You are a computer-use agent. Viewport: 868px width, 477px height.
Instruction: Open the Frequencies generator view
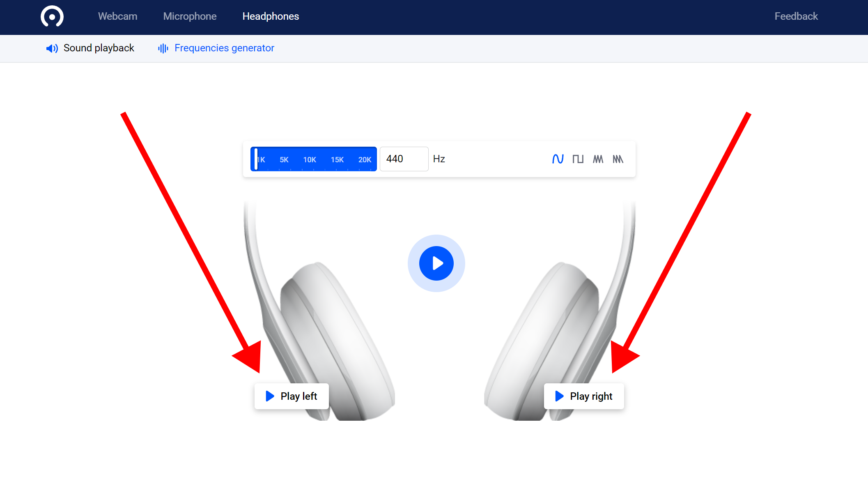[224, 48]
